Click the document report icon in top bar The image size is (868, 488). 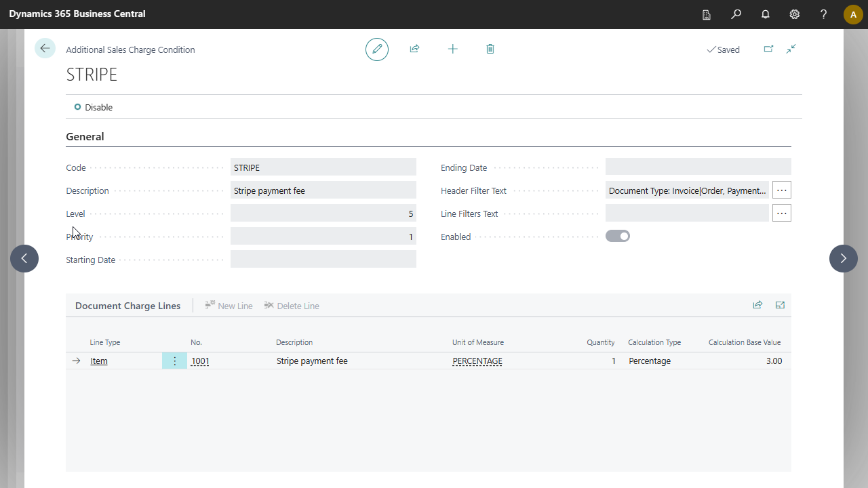pos(707,14)
